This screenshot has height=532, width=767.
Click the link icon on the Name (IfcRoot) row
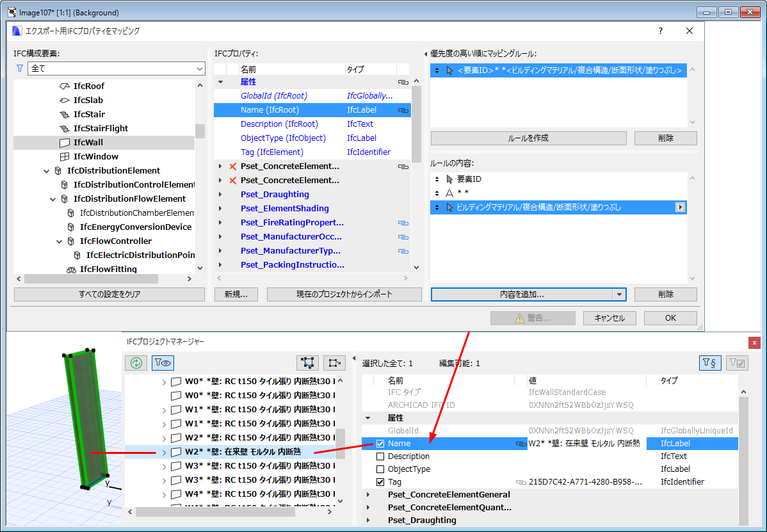coord(403,111)
